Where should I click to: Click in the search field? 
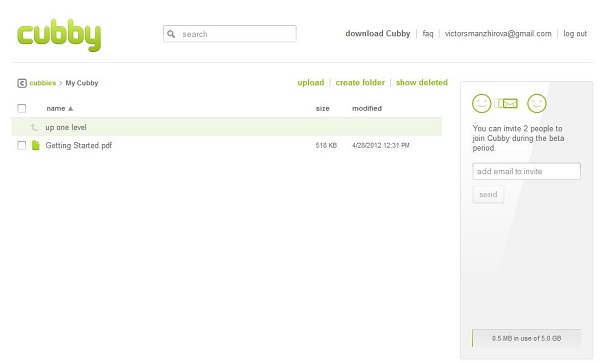pyautogui.click(x=230, y=34)
